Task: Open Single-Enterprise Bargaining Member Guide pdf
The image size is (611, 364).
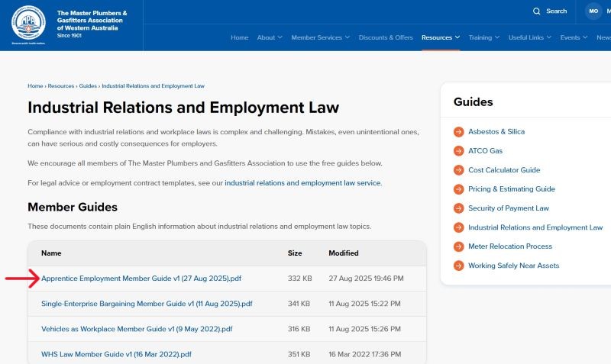Action: coord(147,304)
